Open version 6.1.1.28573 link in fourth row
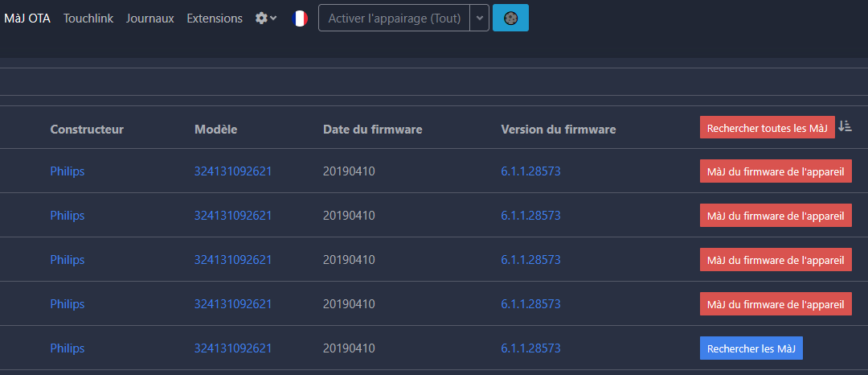The height and width of the screenshot is (375, 868). 531,304
